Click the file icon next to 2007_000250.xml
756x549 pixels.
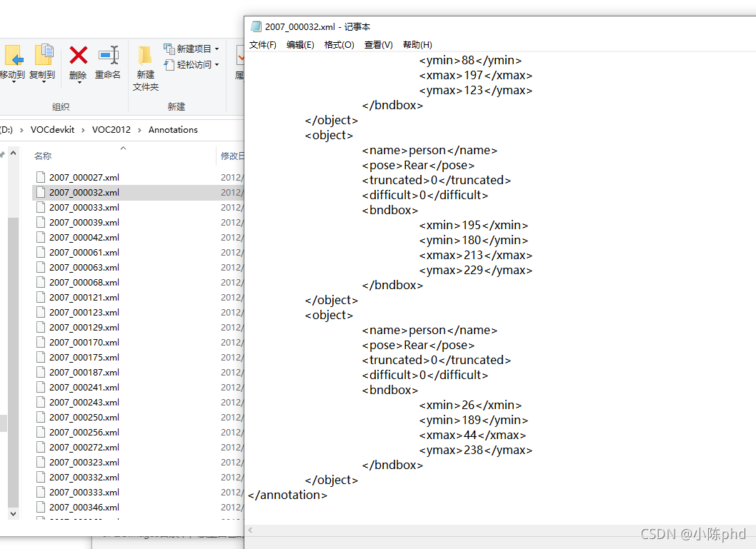(41, 417)
